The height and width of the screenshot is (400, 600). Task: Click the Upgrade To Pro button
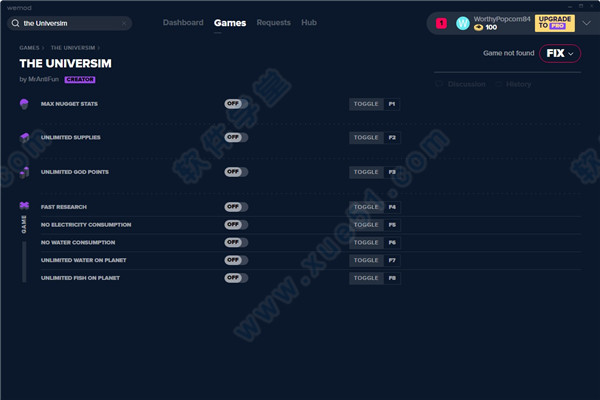(x=554, y=23)
